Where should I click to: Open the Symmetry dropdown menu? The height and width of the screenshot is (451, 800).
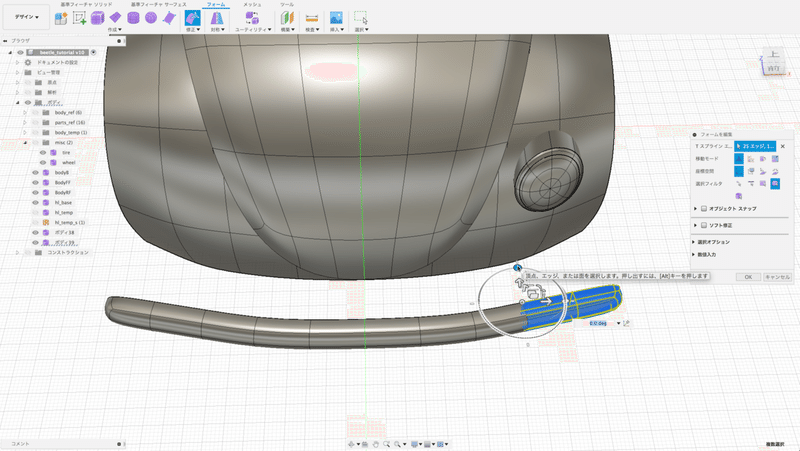click(x=217, y=30)
